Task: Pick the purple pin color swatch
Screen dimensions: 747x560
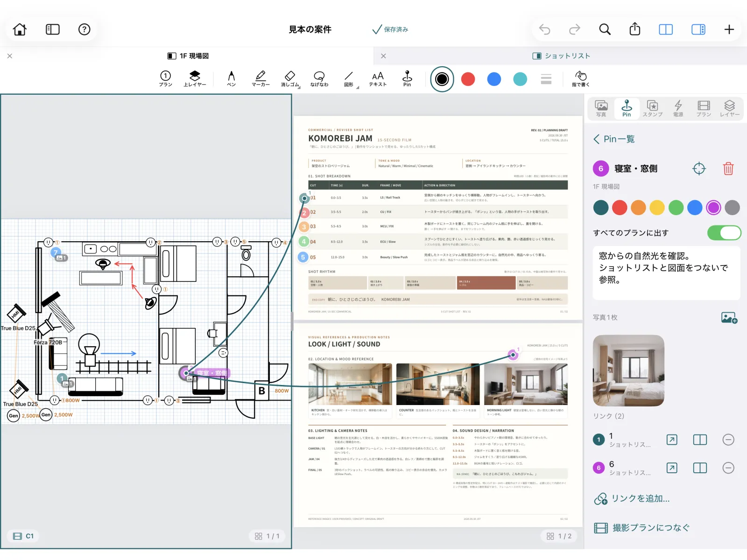Action: tap(713, 207)
